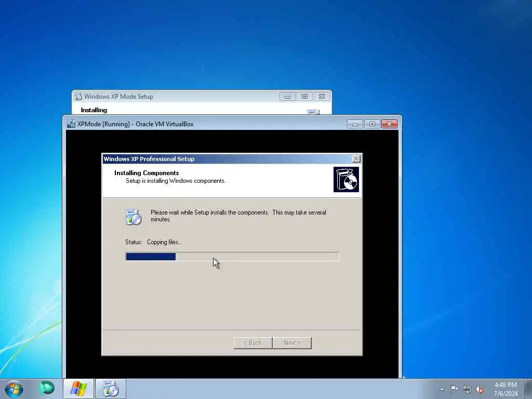This screenshot has height=399, width=532.
Task: Click the Windows XP Mode Setup title icon
Action: (78, 96)
